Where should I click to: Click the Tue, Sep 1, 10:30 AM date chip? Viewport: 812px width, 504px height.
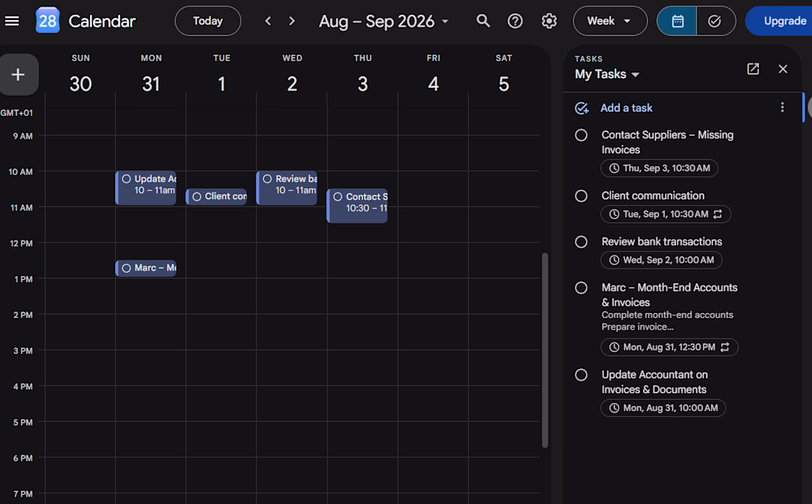(665, 214)
